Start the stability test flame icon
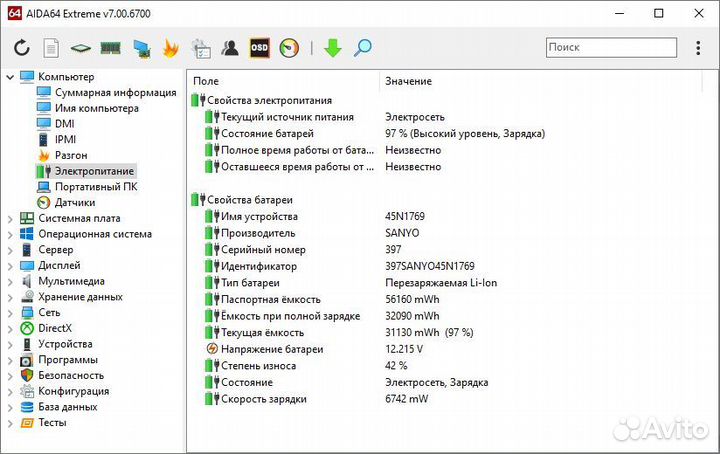The width and height of the screenshot is (720, 454). coord(170,48)
